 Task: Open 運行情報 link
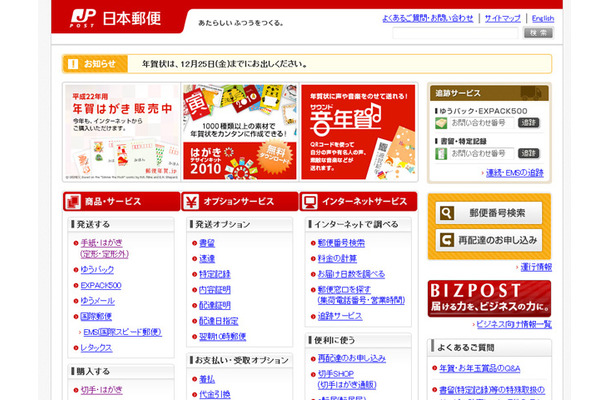[536, 267]
